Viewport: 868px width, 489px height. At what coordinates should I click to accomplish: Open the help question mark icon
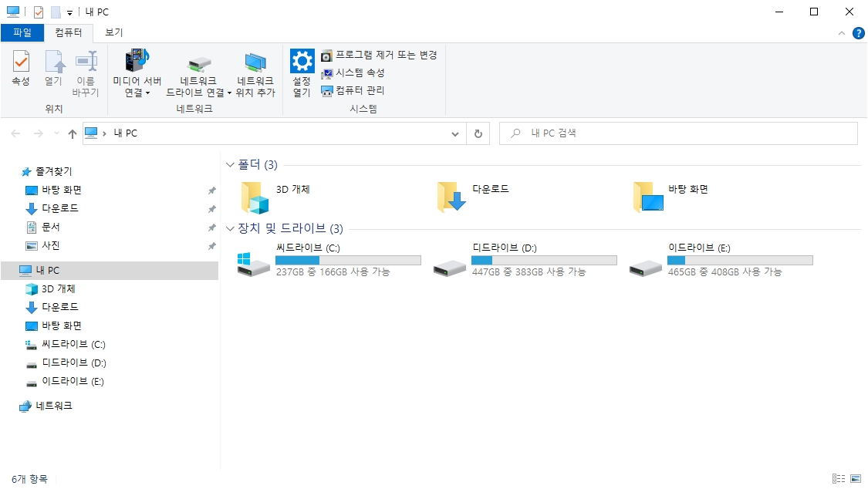point(858,33)
